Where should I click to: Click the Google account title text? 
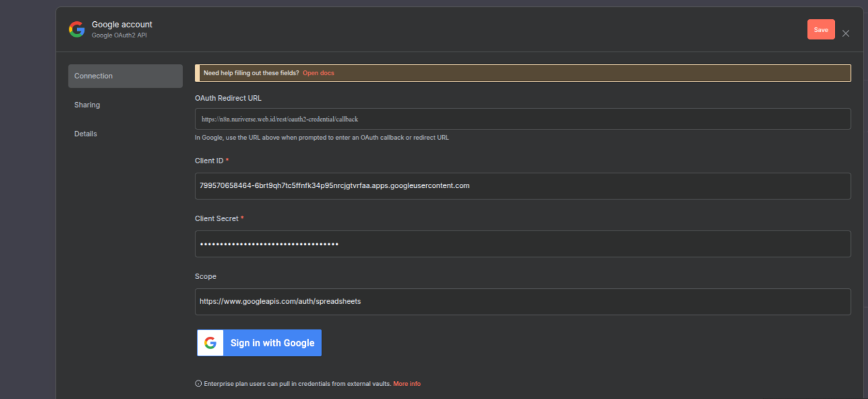click(x=122, y=25)
